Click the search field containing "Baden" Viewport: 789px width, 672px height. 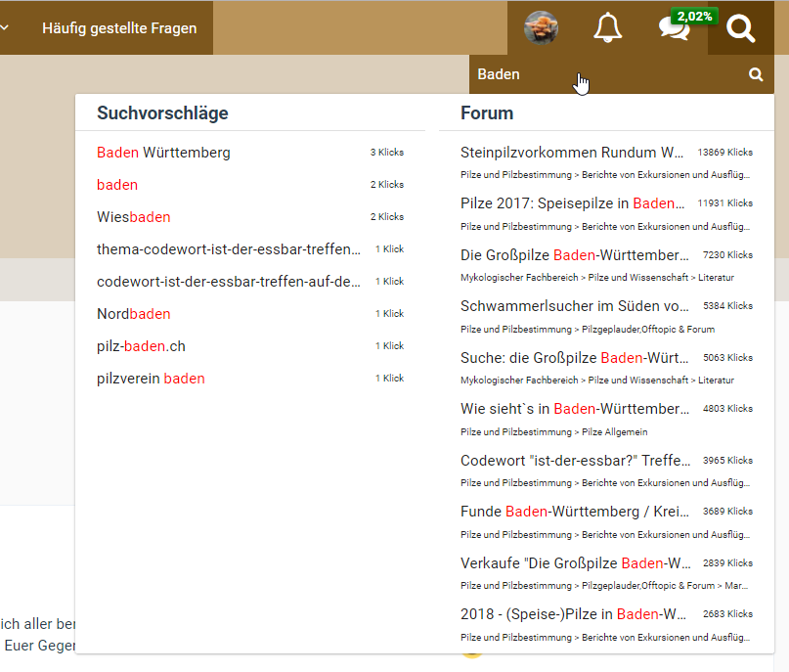click(x=606, y=74)
